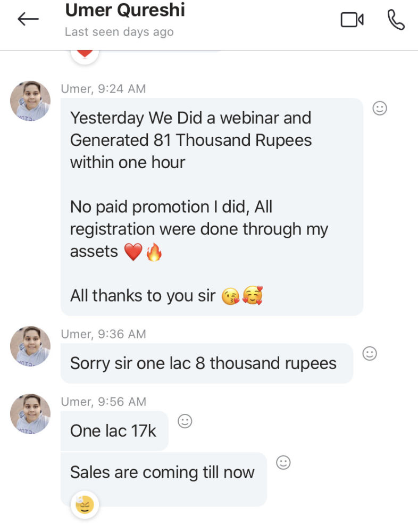Add reaction to the "One lac 17k" message
The height and width of the screenshot is (532, 418).
pyautogui.click(x=185, y=421)
